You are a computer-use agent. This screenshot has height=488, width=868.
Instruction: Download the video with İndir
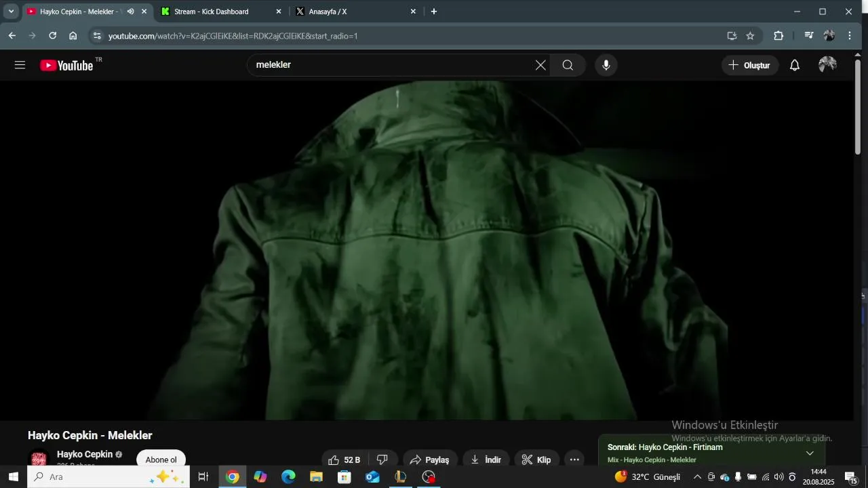486,460
